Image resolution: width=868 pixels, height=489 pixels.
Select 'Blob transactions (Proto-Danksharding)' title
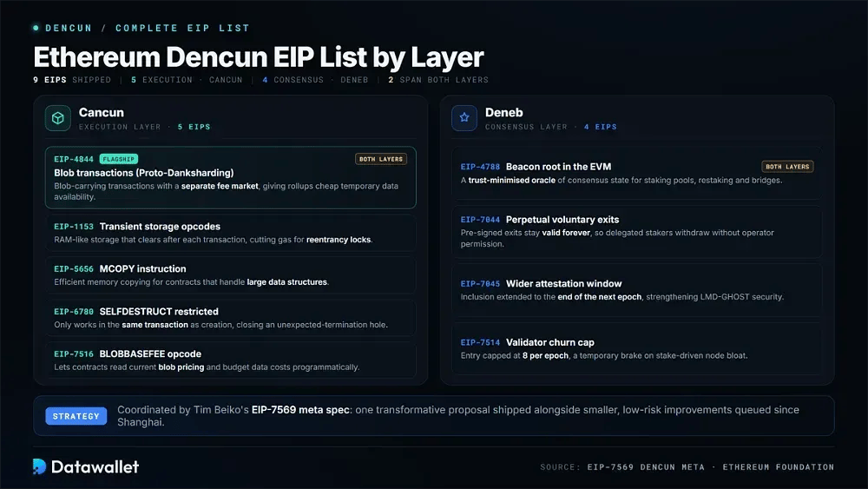point(144,173)
